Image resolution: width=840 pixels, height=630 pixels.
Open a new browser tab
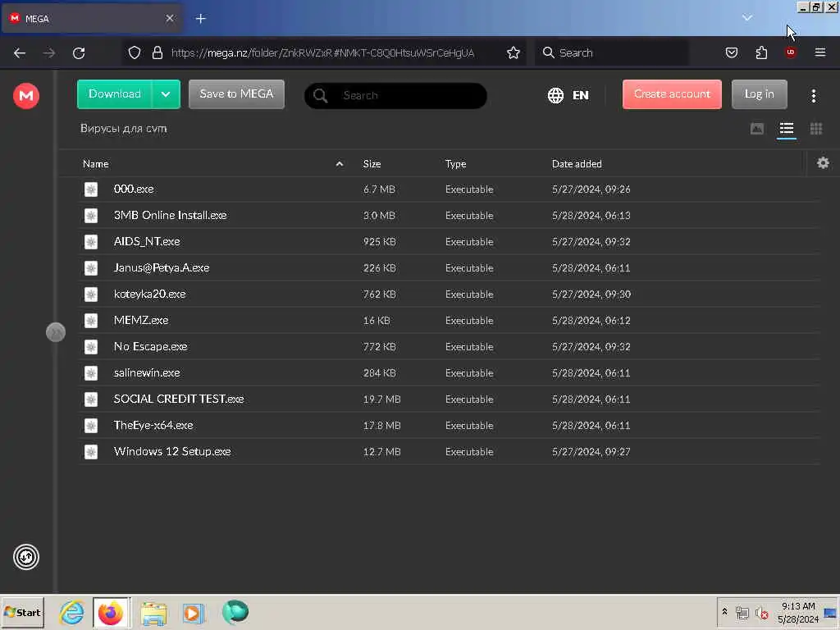[200, 19]
